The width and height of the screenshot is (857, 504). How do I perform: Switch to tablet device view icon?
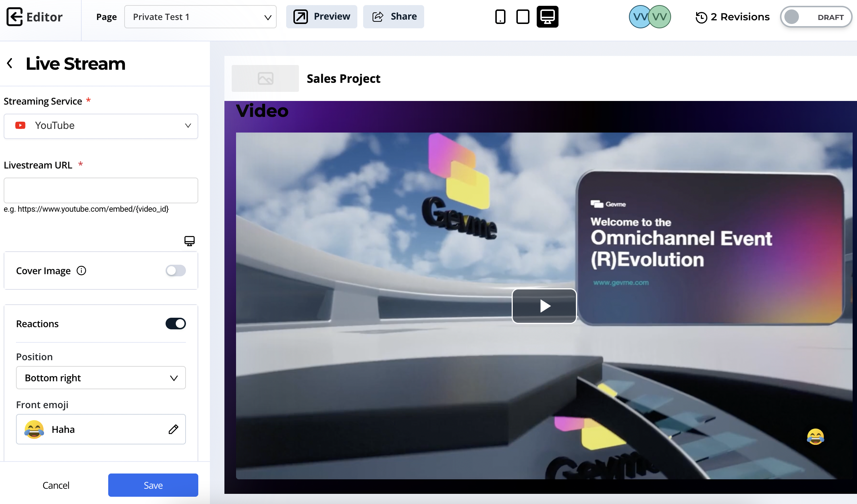pyautogui.click(x=523, y=17)
